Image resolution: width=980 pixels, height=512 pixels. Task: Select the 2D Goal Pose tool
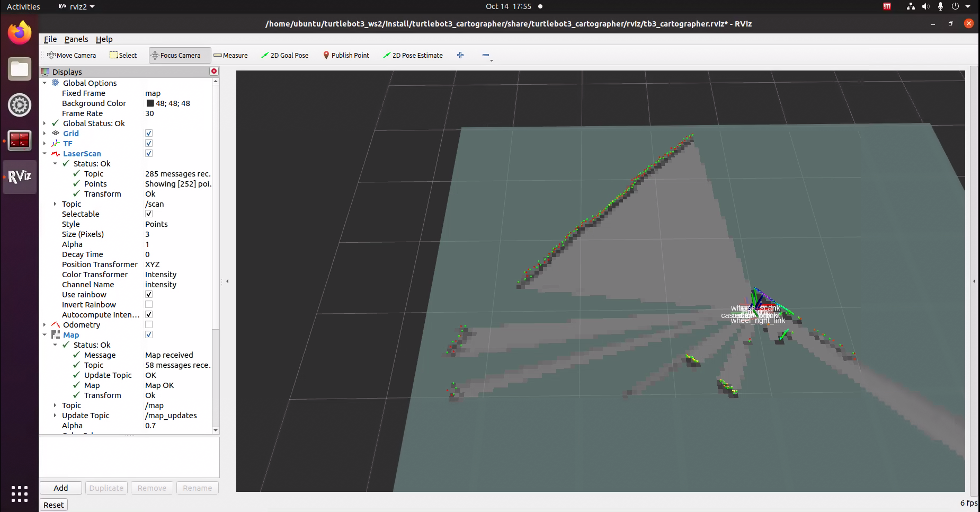pos(284,55)
